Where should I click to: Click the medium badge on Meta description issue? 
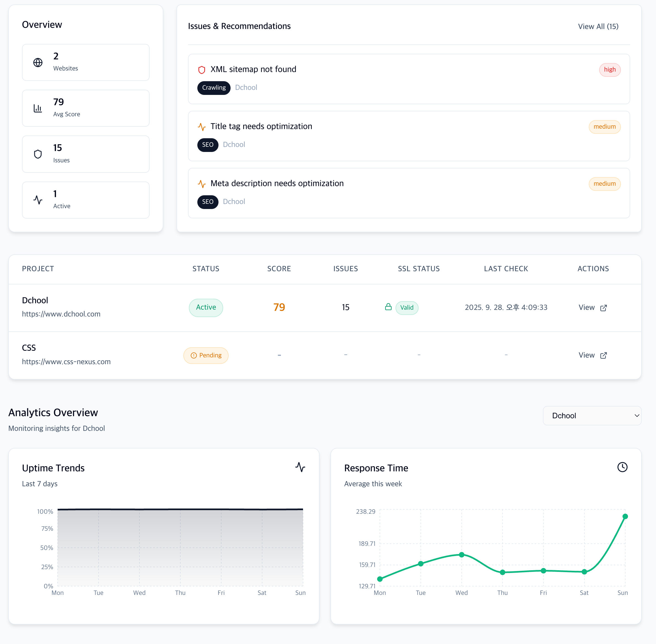click(605, 184)
